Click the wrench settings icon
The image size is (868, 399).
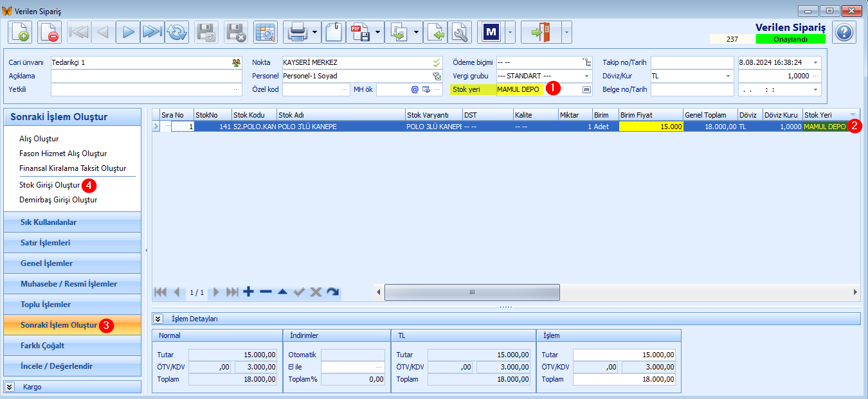(460, 32)
